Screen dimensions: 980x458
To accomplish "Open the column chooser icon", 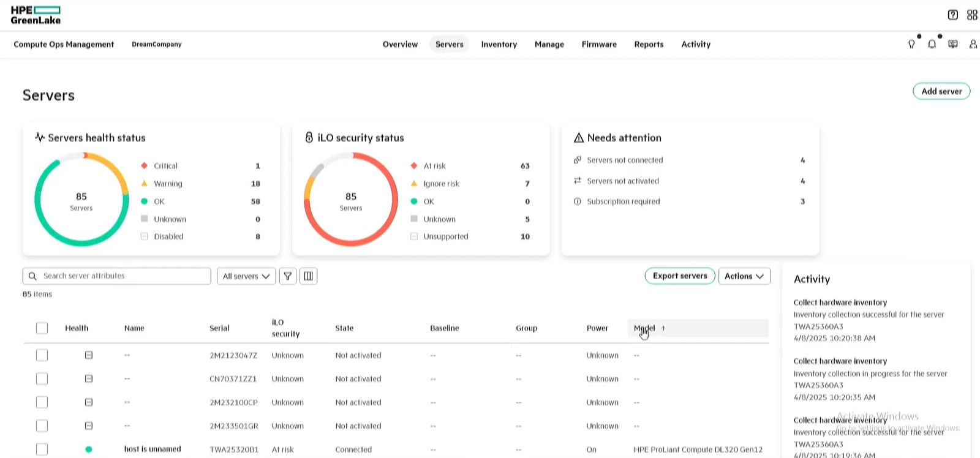I will (308, 276).
